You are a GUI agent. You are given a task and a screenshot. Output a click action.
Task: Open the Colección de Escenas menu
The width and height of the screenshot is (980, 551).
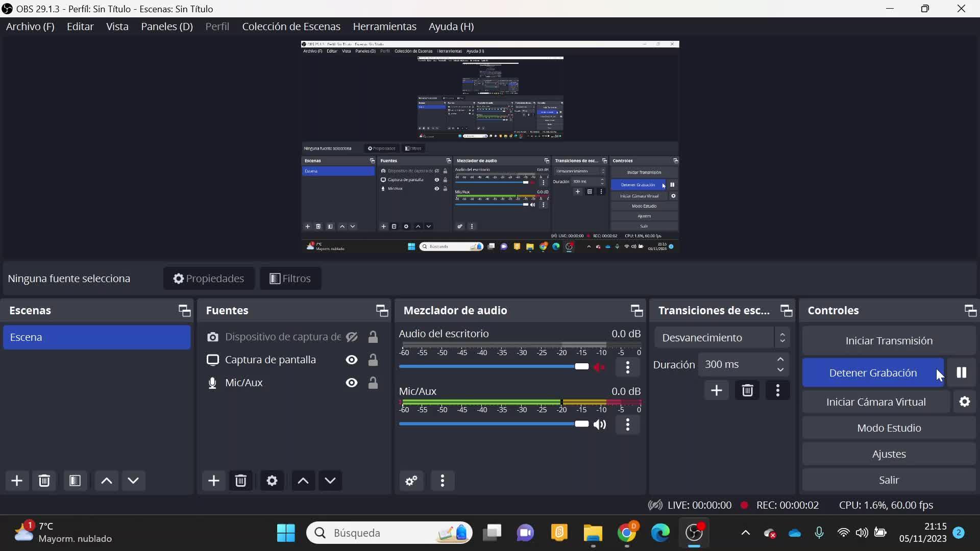(291, 27)
